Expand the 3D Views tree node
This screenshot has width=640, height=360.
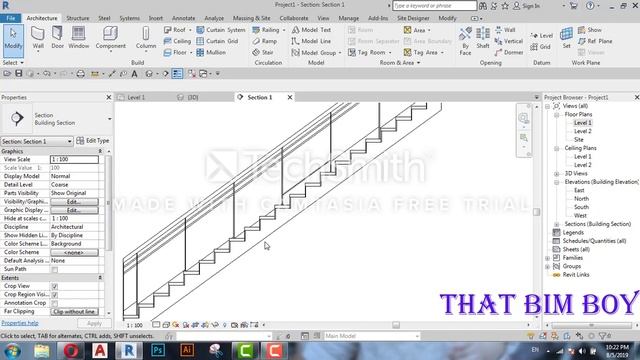click(556, 173)
